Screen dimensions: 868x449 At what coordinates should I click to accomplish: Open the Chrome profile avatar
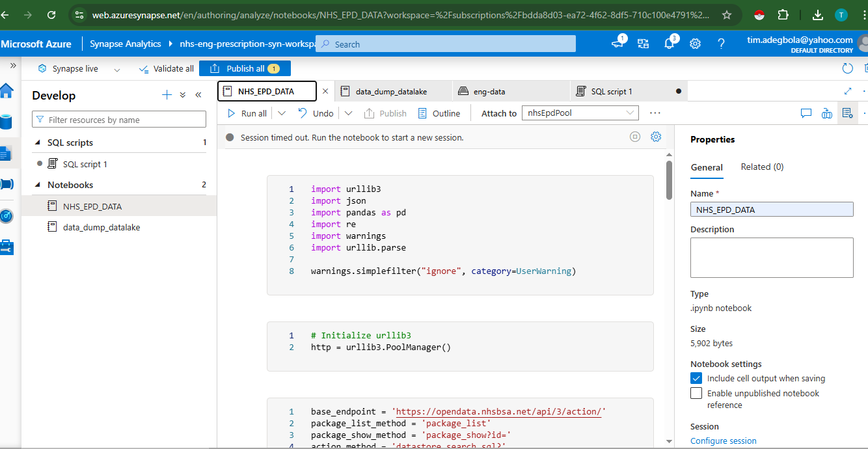point(841,14)
